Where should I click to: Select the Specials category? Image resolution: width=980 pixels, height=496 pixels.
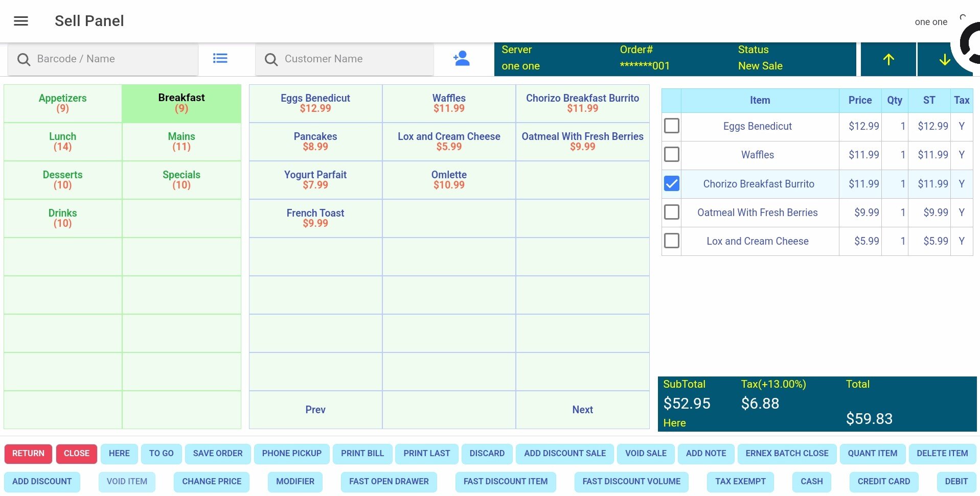click(x=181, y=180)
